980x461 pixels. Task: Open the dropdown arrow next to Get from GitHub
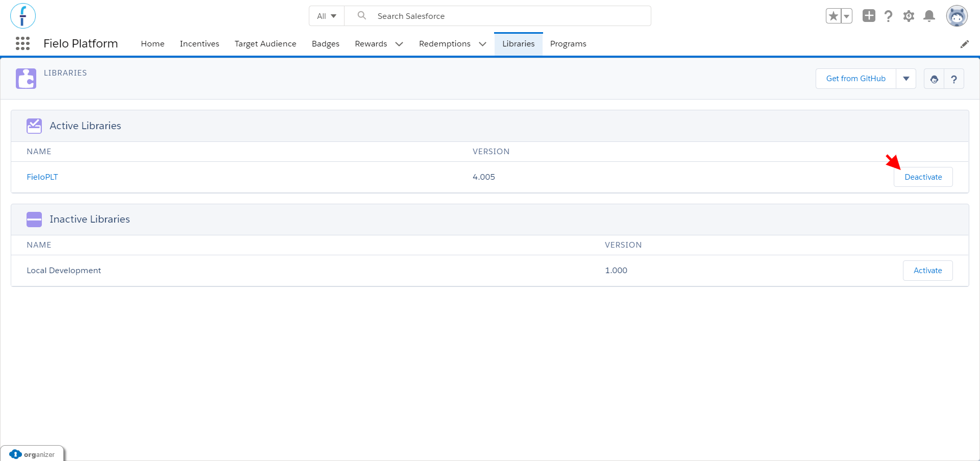(906, 79)
